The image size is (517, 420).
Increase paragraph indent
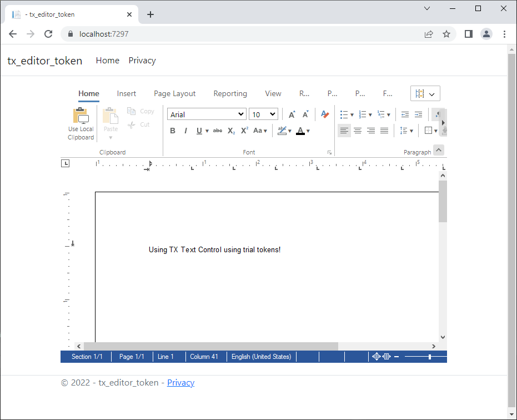pos(418,114)
